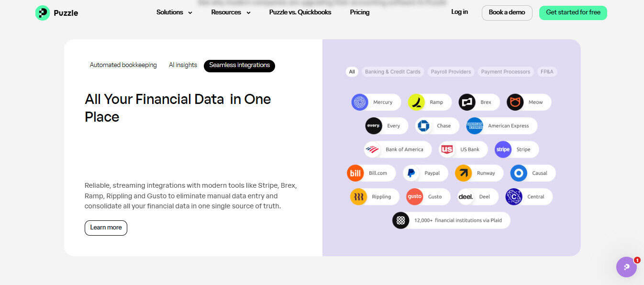Click the Log in link
Image resolution: width=644 pixels, height=285 pixels.
(459, 12)
